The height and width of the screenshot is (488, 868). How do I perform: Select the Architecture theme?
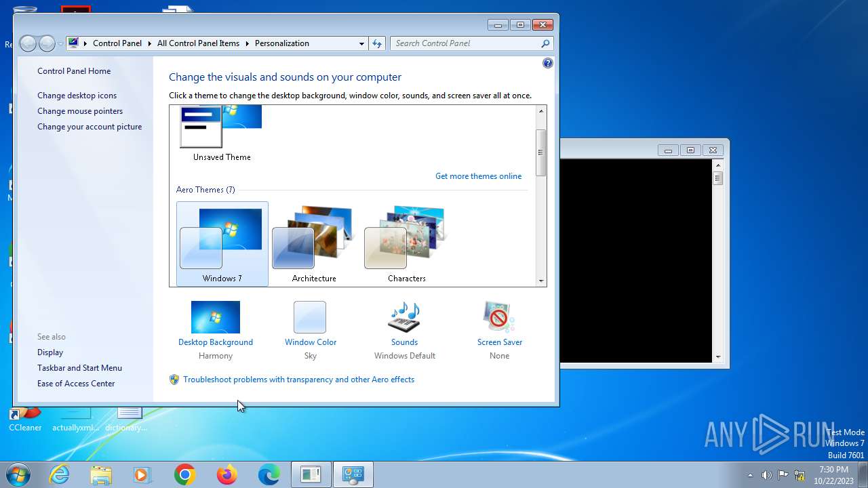314,244
